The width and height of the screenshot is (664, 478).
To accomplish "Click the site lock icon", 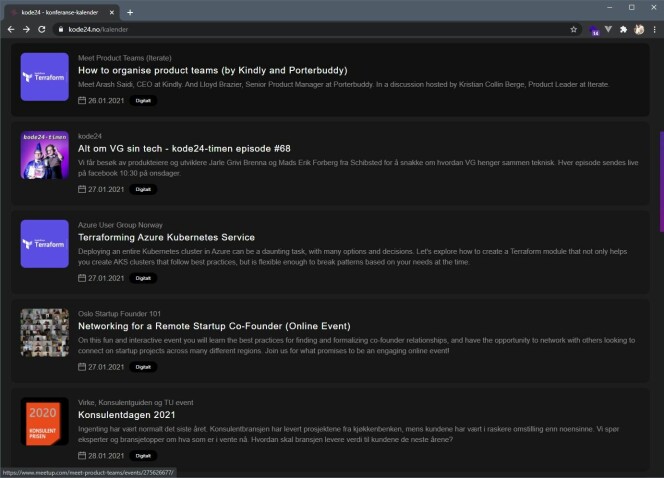I will [61, 29].
